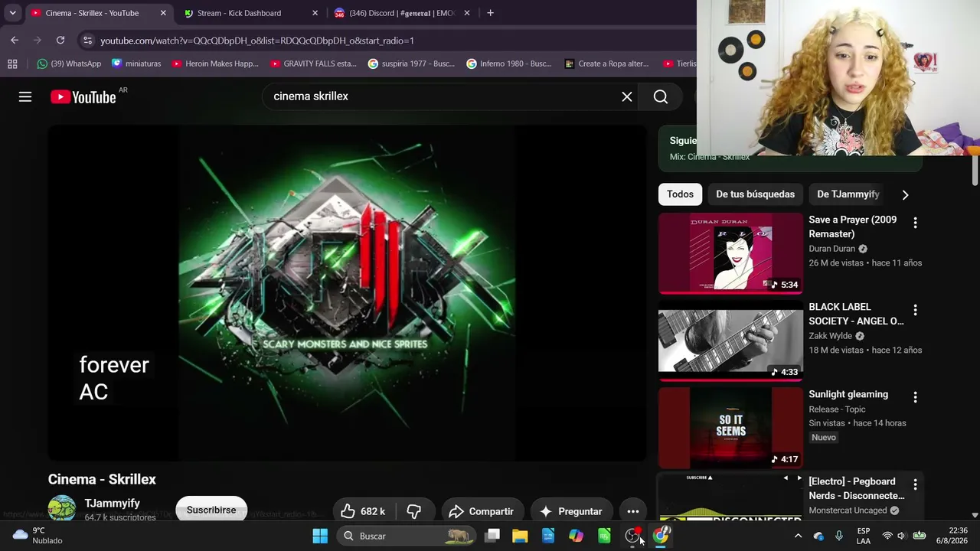Click the microphone icon in system tray

pos(839,536)
